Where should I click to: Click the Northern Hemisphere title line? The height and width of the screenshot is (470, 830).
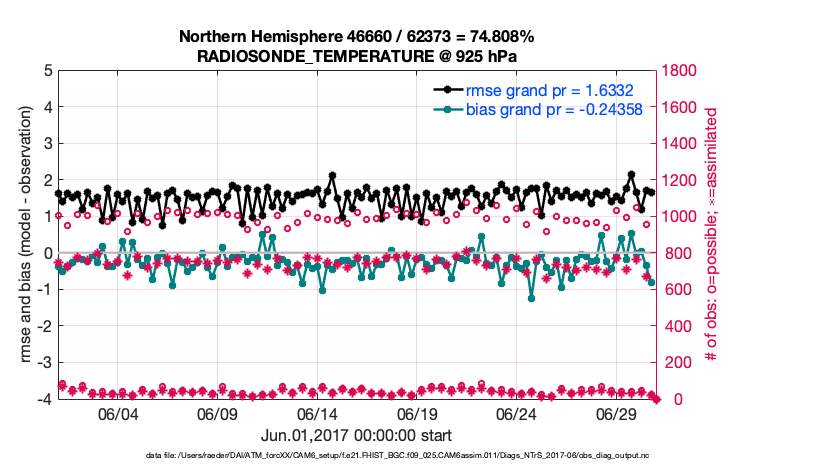point(356,37)
